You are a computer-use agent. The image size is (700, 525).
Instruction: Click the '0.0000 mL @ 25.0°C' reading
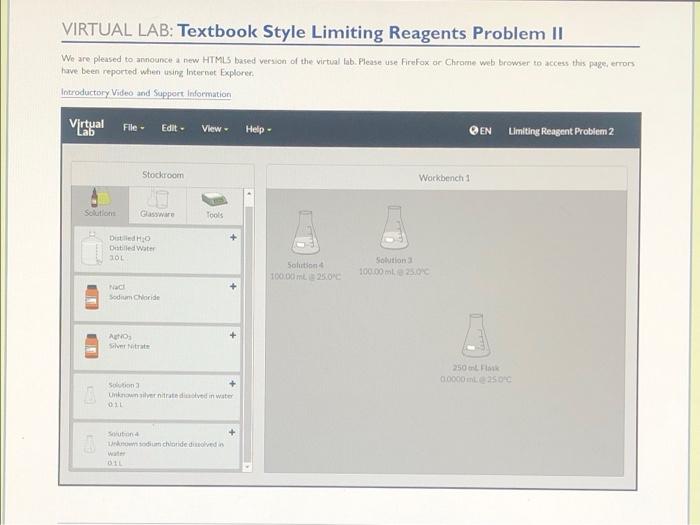click(476, 379)
